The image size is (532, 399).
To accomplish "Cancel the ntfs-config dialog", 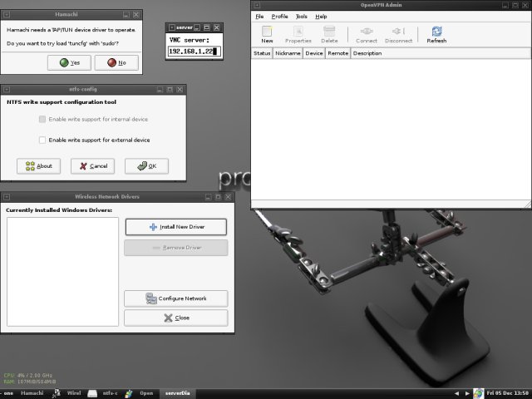I will pyautogui.click(x=92, y=166).
